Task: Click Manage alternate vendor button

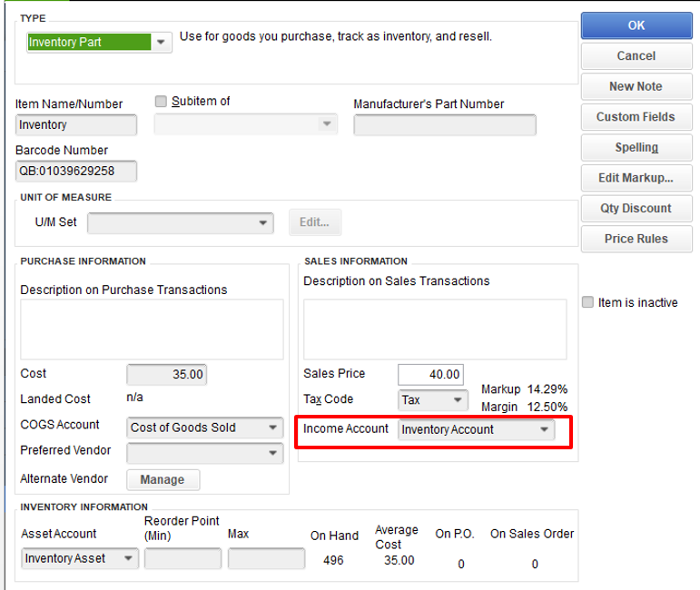Action: (x=163, y=479)
